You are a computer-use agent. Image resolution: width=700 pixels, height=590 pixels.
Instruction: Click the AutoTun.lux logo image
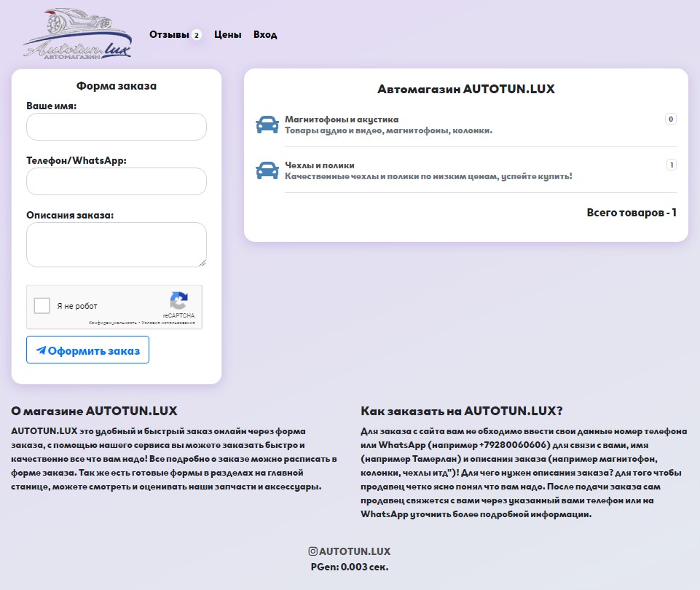[x=77, y=34]
